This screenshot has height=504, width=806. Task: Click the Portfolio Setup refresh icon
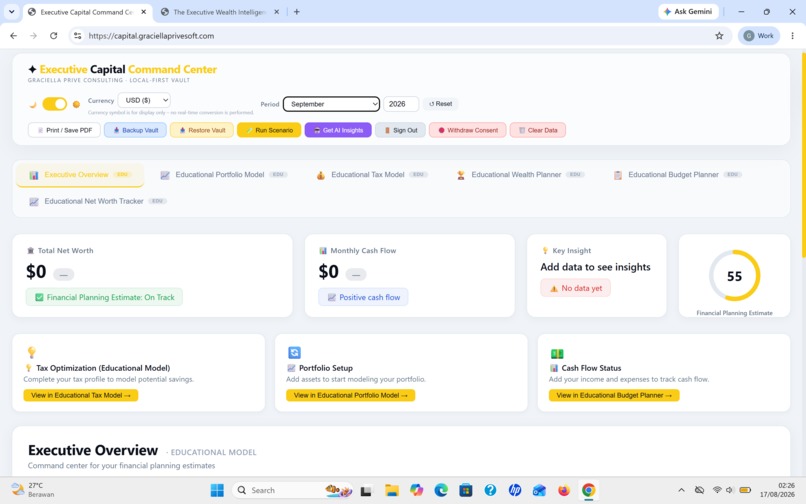click(x=294, y=352)
